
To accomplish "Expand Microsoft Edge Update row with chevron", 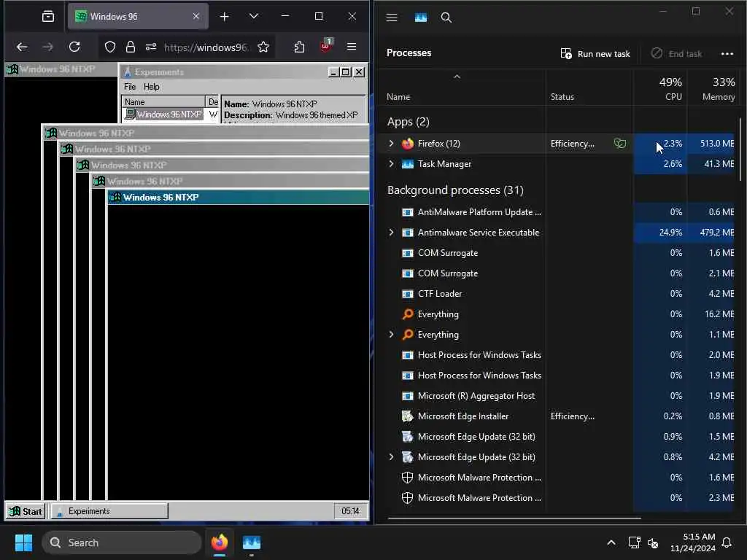I will click(391, 456).
